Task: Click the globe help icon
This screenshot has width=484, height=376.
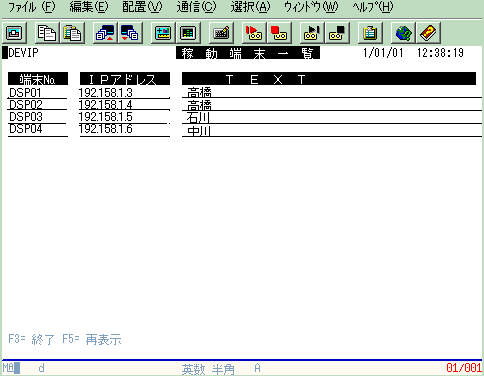Action: pos(403,33)
